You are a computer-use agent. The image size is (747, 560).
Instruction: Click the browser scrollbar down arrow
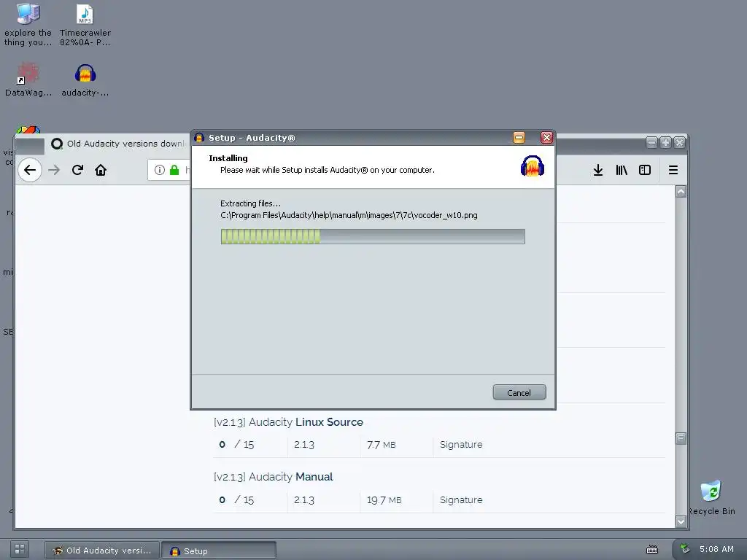(681, 521)
